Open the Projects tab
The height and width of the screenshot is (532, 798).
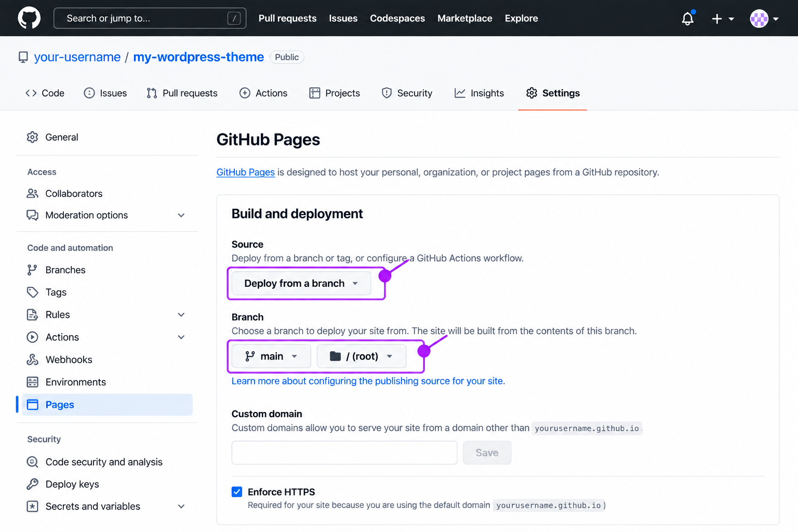pyautogui.click(x=335, y=93)
